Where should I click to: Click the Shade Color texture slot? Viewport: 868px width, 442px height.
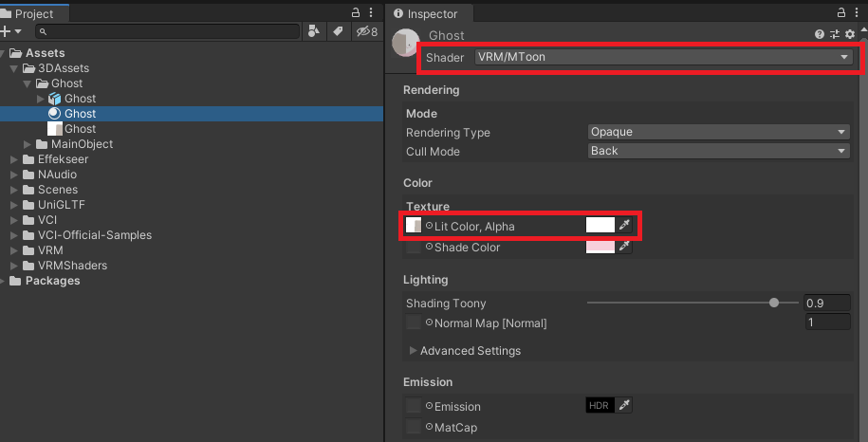[414, 247]
